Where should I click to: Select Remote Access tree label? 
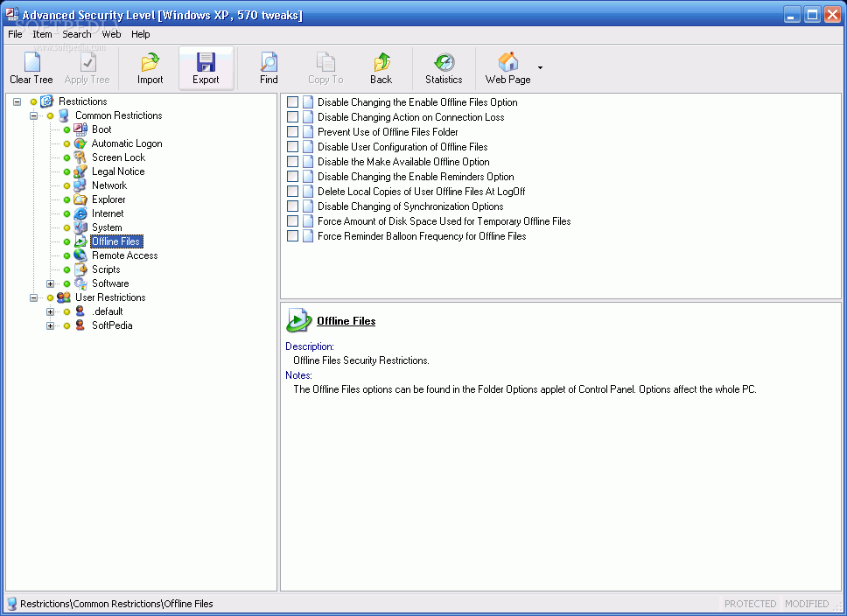[x=125, y=255]
